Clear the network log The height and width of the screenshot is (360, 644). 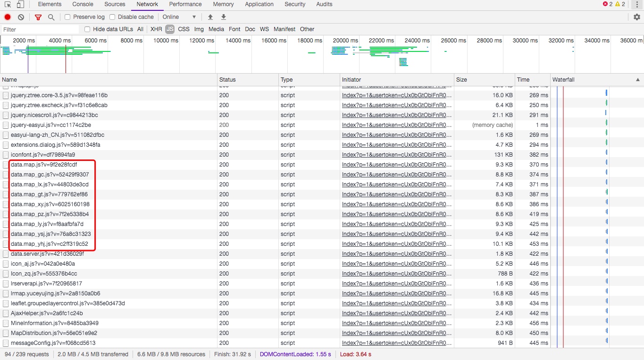[x=21, y=17]
